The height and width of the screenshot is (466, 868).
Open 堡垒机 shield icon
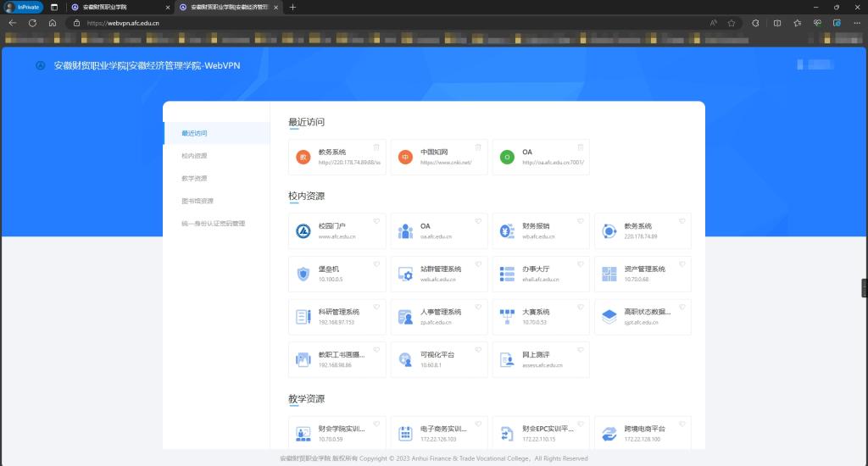303,274
